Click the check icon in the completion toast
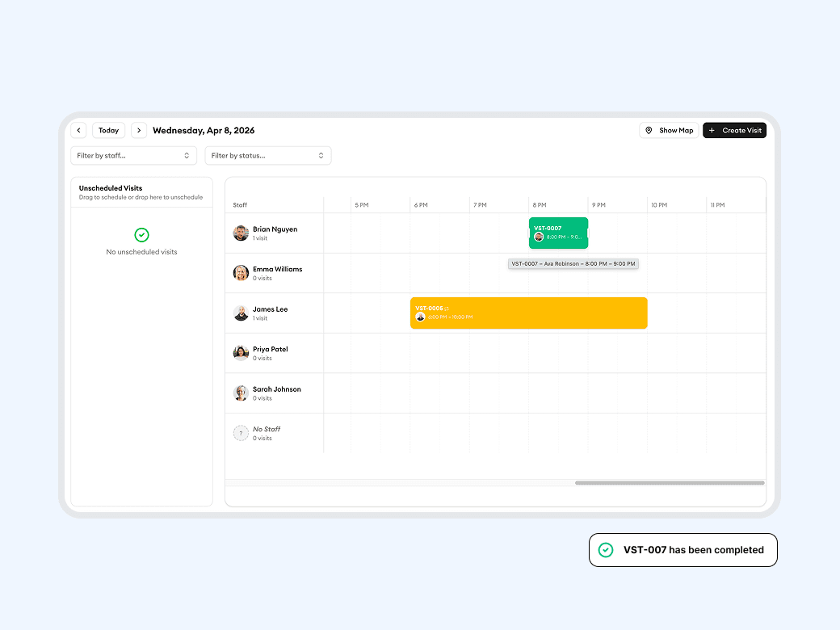The image size is (840, 630). point(605,549)
